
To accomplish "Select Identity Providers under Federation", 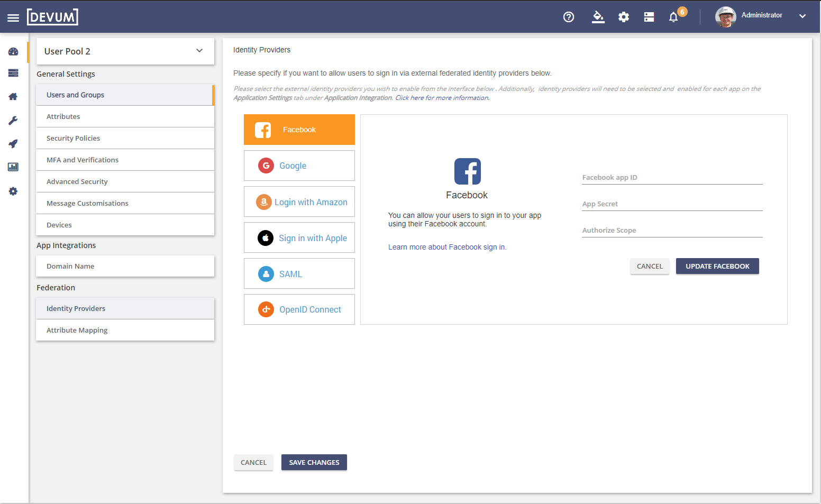I will [125, 309].
